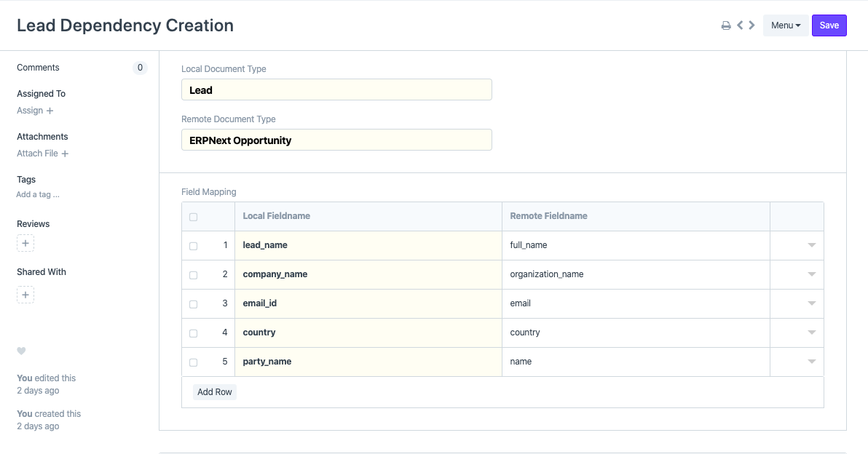
Task: Click the Add a tag input field
Action: tap(38, 194)
